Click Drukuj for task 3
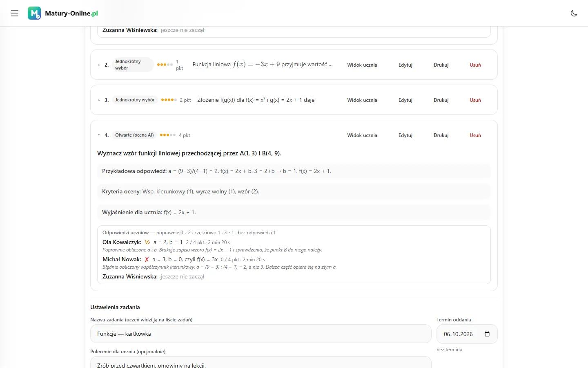This screenshot has height=368, width=588. click(x=441, y=100)
